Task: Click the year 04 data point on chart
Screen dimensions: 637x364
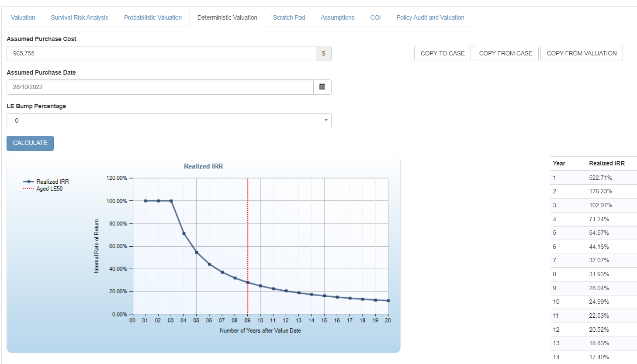Action: (184, 234)
